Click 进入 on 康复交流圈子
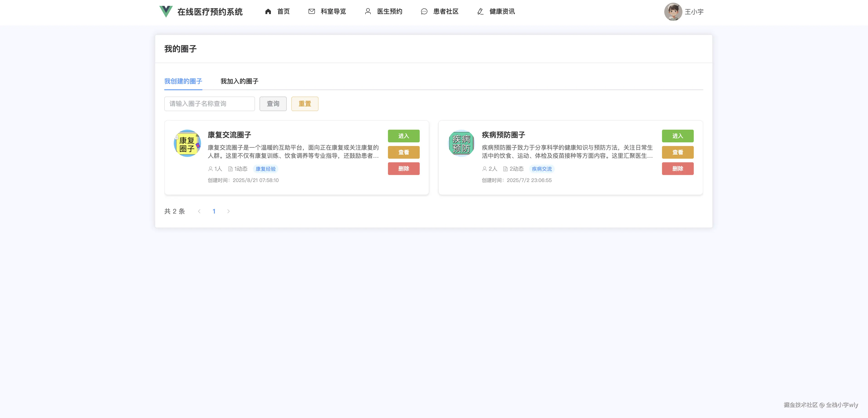868x418 pixels. pyautogui.click(x=404, y=136)
